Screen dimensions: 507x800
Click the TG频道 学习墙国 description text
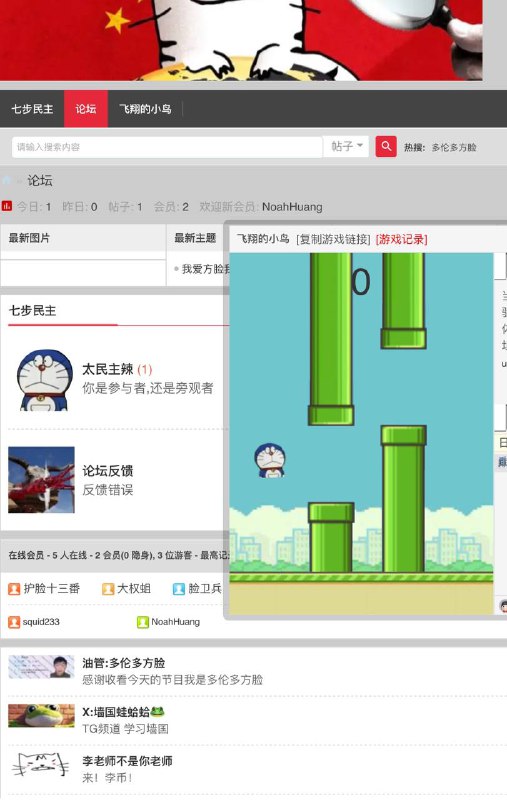(x=125, y=729)
